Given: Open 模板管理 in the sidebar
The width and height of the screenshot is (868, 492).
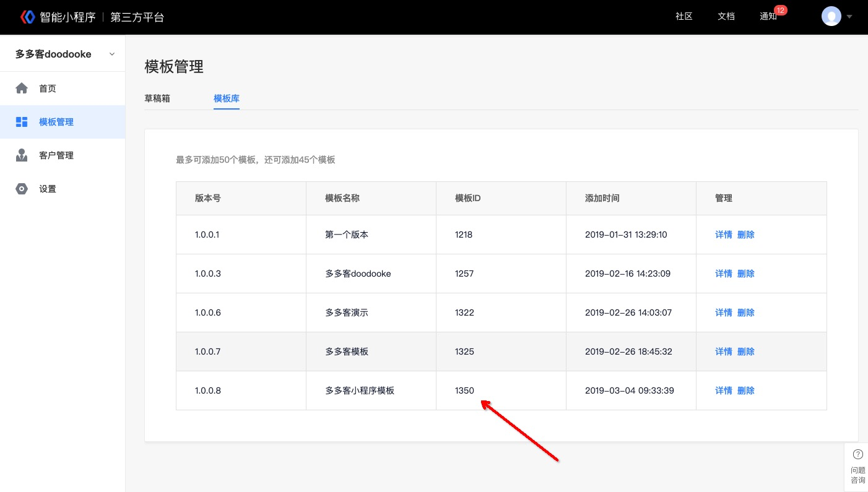Looking at the screenshot, I should pyautogui.click(x=63, y=122).
